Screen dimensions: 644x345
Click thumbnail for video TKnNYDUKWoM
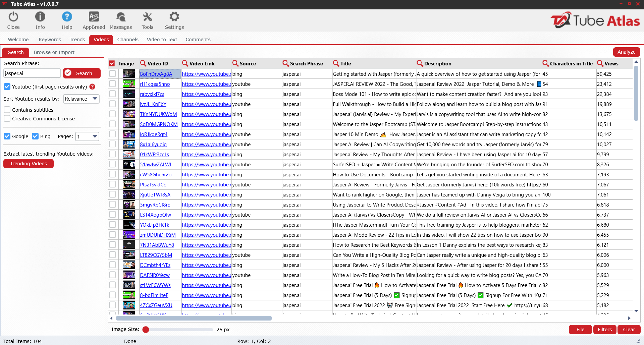[129, 114]
